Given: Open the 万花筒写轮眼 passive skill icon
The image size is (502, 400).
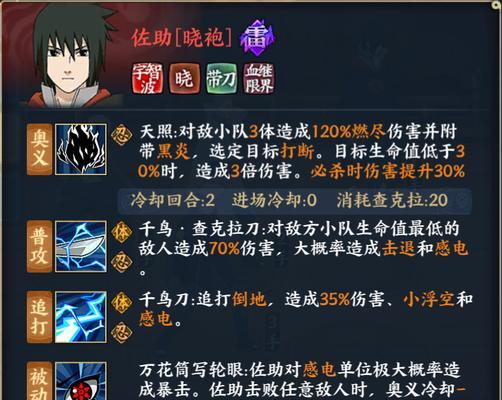Looking at the screenshot, I should click(x=81, y=381).
